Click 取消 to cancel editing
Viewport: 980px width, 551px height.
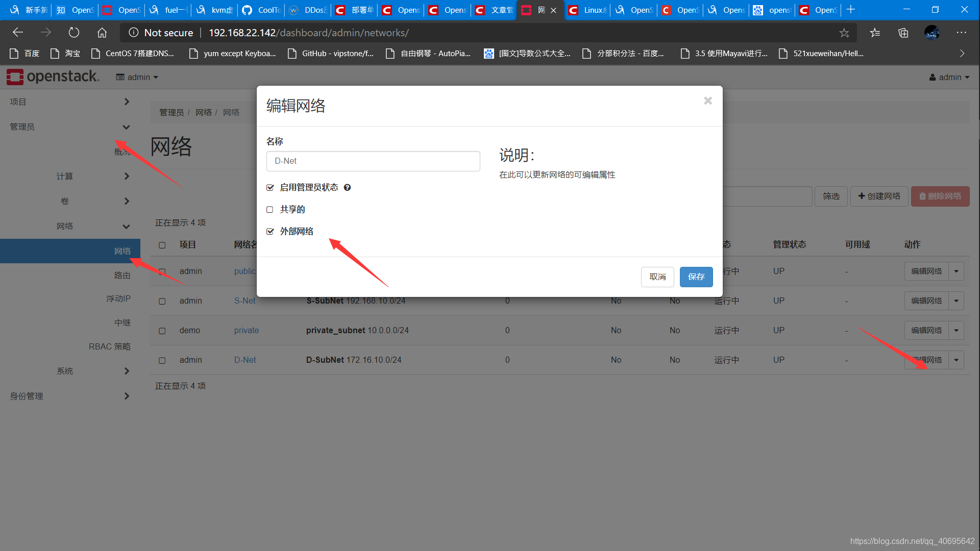(657, 277)
